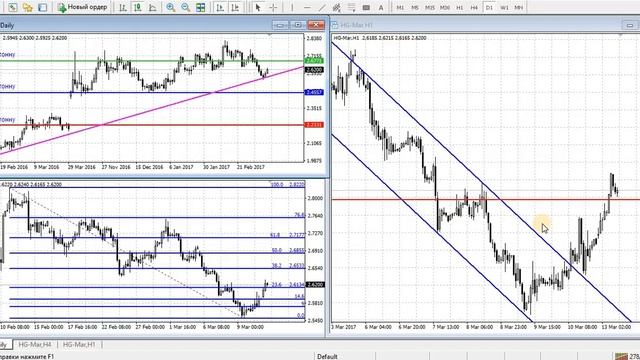The width and height of the screenshot is (640, 360).
Task: Click the 100.0 Fibonacci level label
Action: pyautogui.click(x=277, y=184)
